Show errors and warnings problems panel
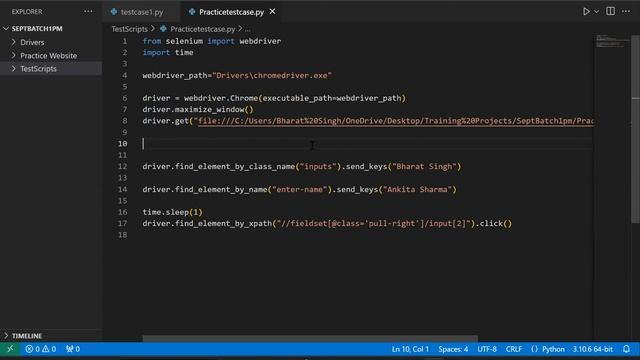Viewport: 640px width, 360px height. click(x=40, y=349)
